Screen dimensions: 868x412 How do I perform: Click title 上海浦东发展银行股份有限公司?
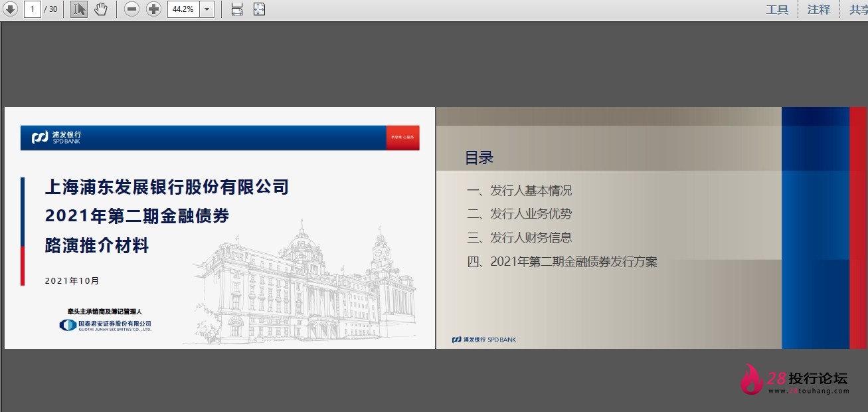[167, 187]
